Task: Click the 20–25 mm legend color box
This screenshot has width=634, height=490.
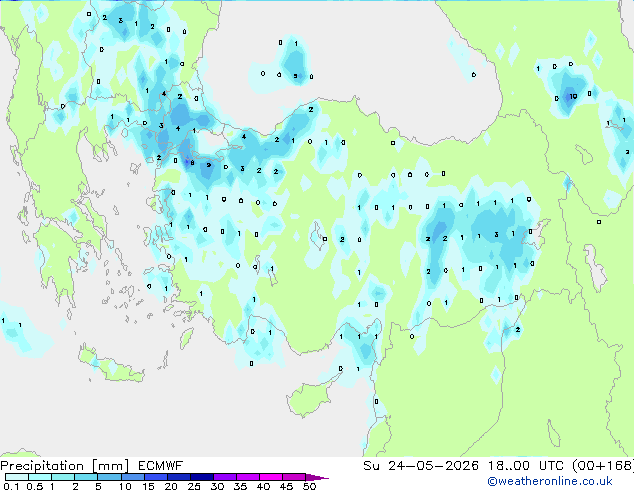Action: [x=178, y=477]
